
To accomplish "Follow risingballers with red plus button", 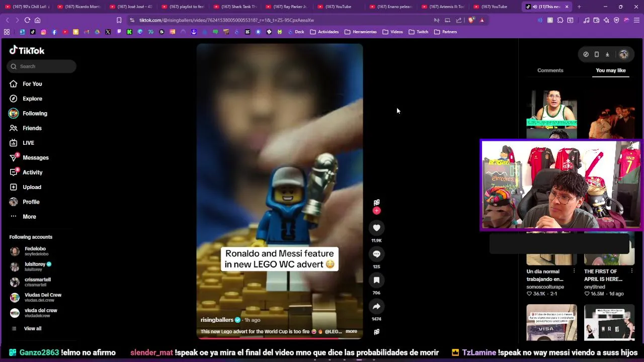I will (376, 211).
